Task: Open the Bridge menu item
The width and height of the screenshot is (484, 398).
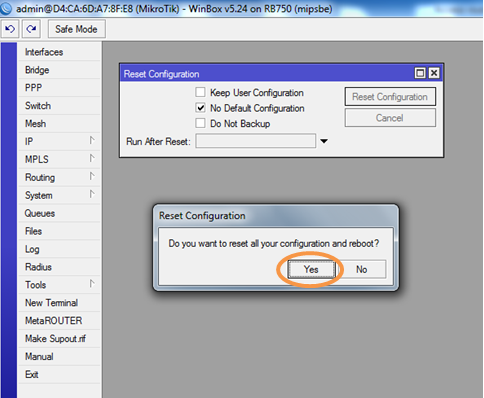Action: [59, 70]
